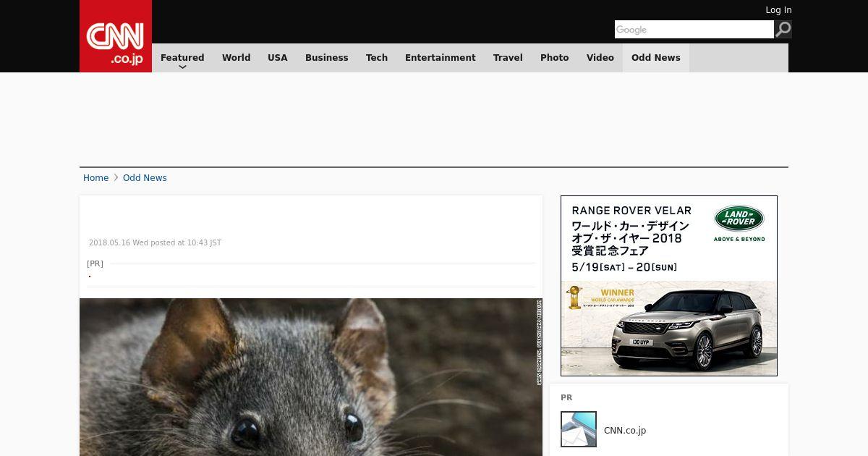Image resolution: width=868 pixels, height=456 pixels.
Task: Open the Entertainment section
Action: click(x=441, y=58)
